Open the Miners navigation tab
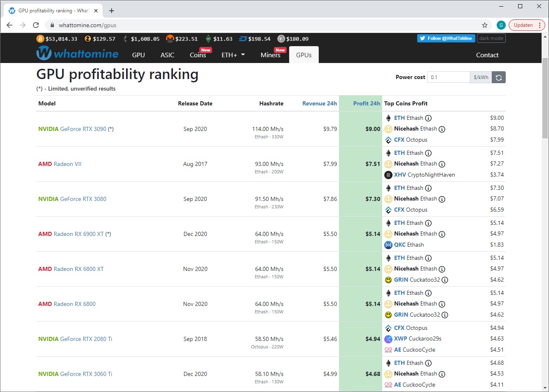 click(271, 55)
